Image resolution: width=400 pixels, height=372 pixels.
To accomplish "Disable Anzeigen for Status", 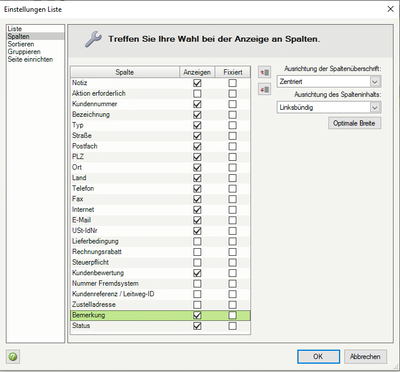I will point(197,326).
